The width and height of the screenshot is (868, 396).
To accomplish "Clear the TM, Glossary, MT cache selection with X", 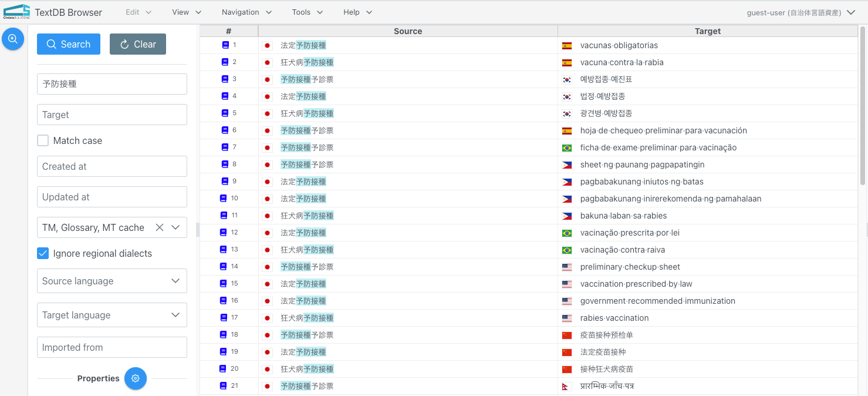I will (x=159, y=227).
